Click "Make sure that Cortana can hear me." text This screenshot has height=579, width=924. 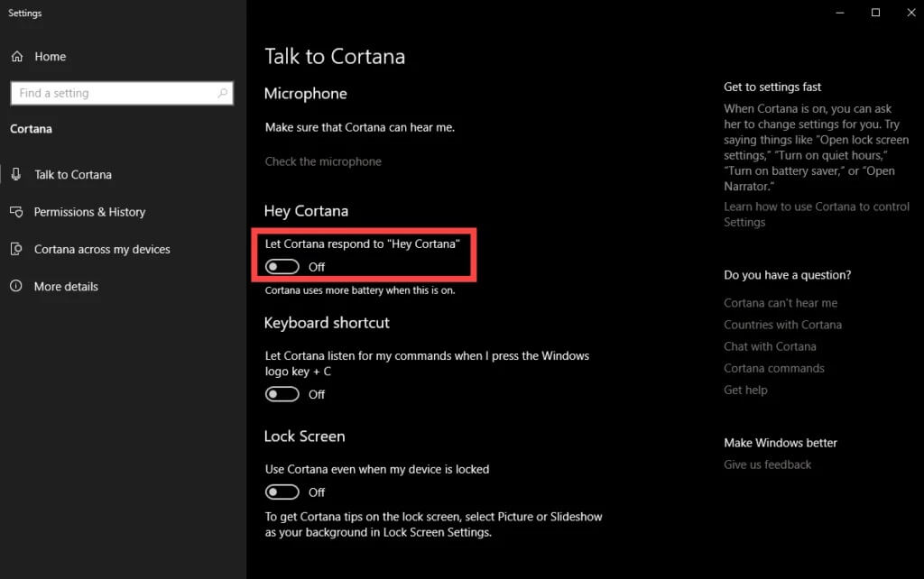(x=359, y=127)
